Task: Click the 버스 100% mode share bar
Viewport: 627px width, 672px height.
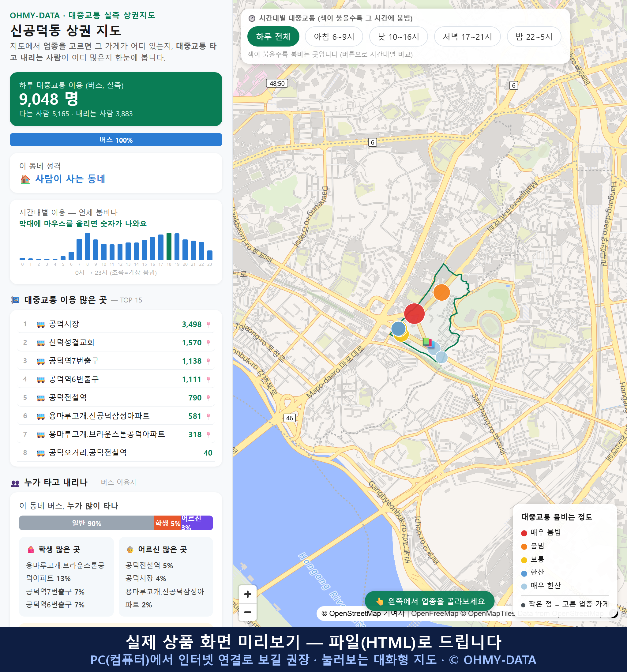Action: coord(116,140)
